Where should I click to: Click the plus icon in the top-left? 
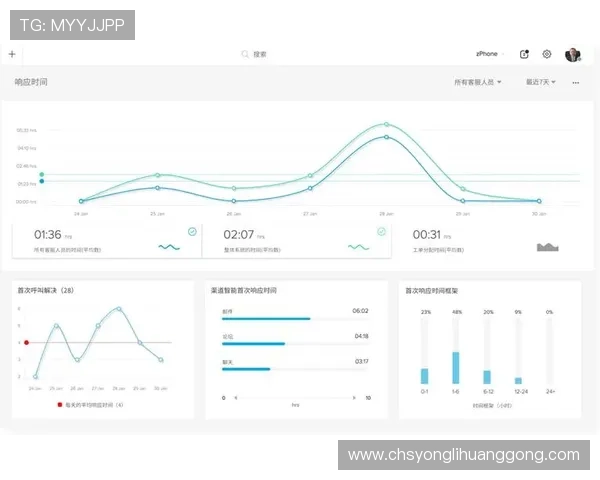click(x=12, y=54)
